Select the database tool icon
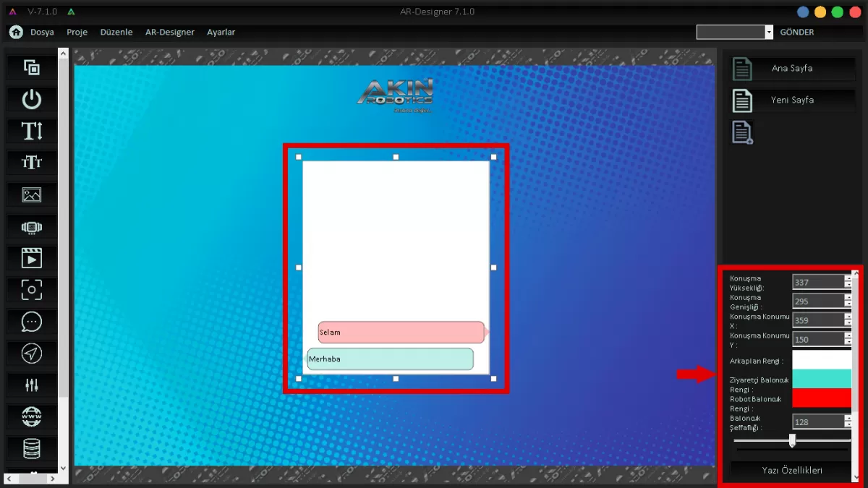 [x=32, y=448]
